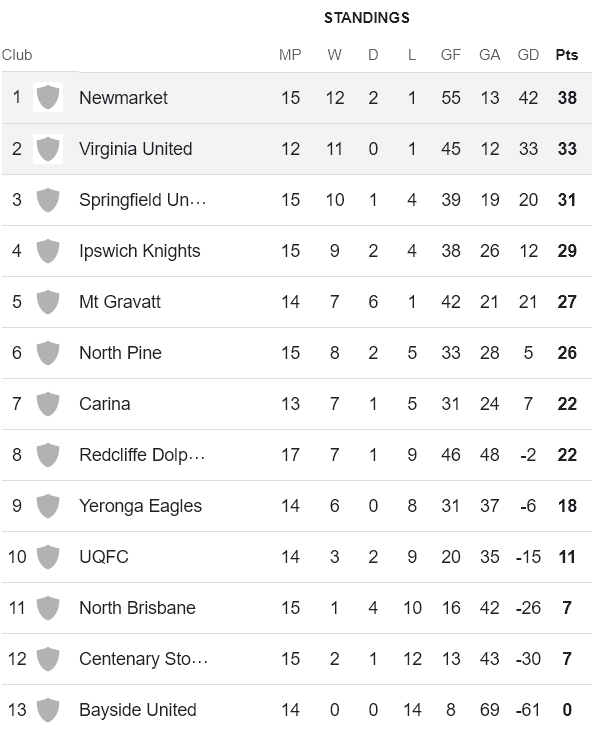Image resolution: width=592 pixels, height=735 pixels.
Task: Open the North Brisbane team link
Action: 137,608
